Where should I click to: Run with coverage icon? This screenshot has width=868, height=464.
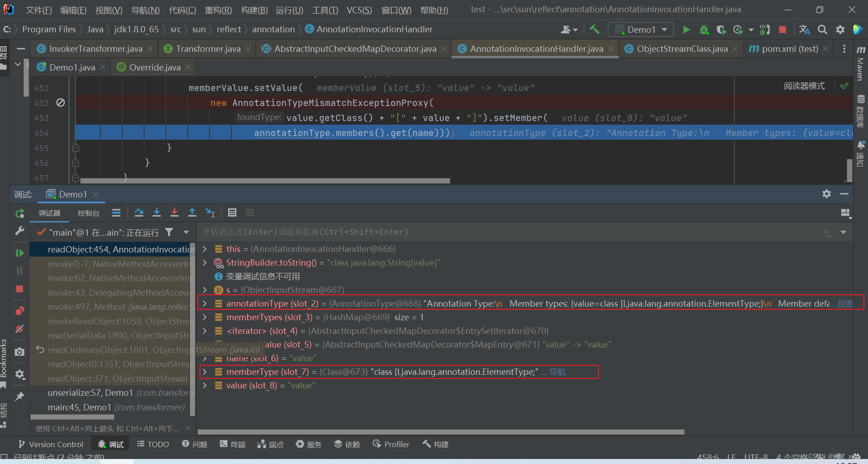click(721, 30)
